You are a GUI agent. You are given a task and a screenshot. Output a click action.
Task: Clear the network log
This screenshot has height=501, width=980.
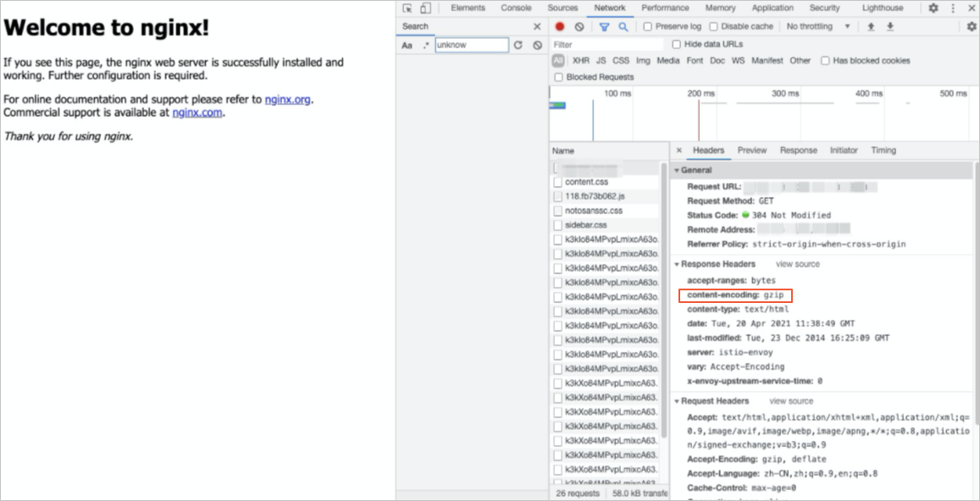(x=579, y=26)
